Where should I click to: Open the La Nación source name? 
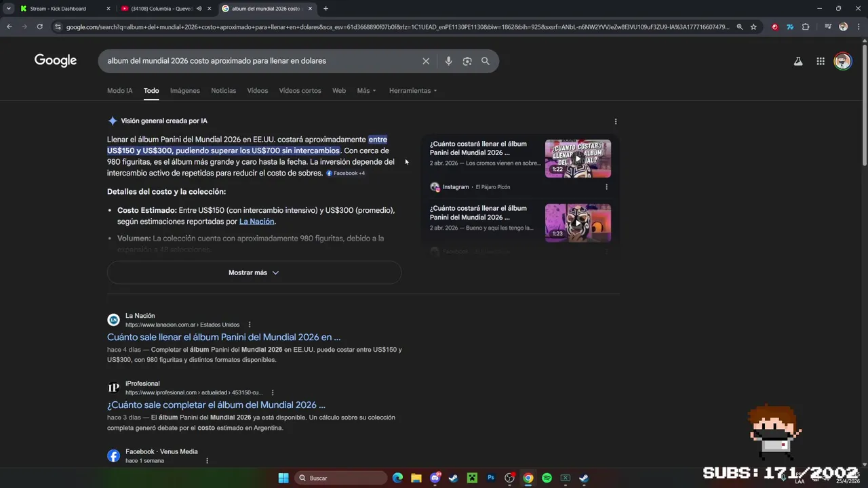pos(140,316)
